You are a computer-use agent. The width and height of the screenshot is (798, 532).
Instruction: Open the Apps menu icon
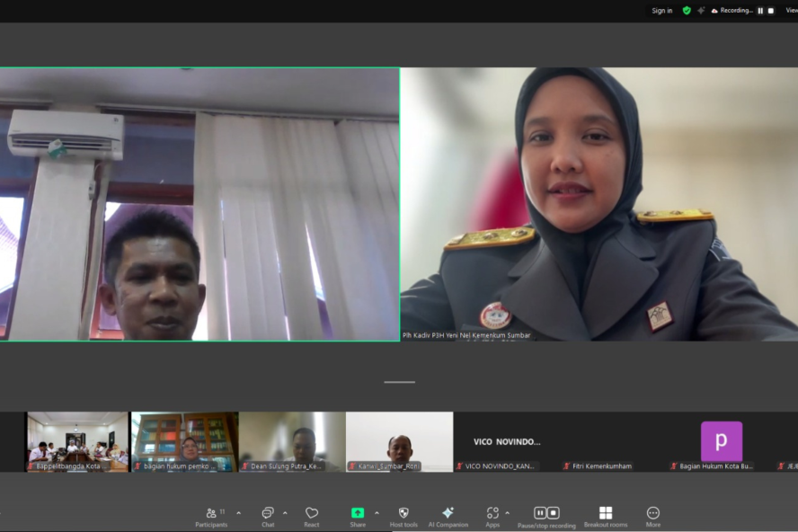[492, 517]
